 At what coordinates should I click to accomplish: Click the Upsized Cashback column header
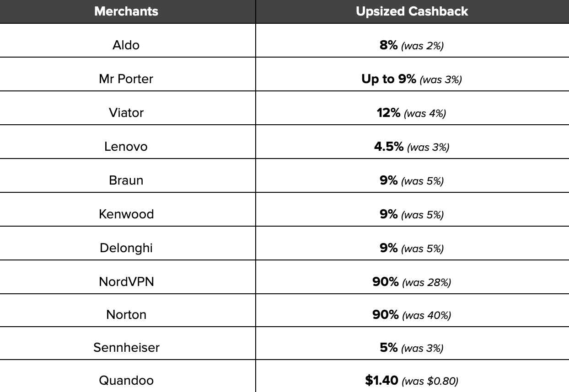coord(412,11)
